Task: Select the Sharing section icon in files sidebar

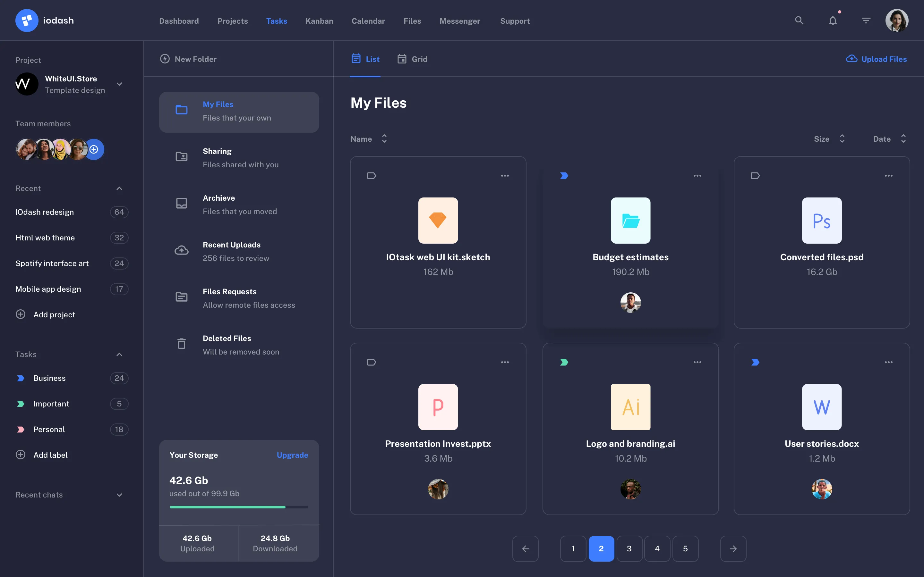Action: click(x=181, y=156)
